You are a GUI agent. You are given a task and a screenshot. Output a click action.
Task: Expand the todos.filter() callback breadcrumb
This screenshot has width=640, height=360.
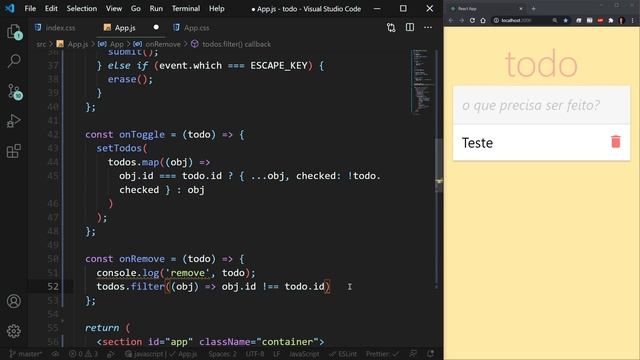click(231, 44)
